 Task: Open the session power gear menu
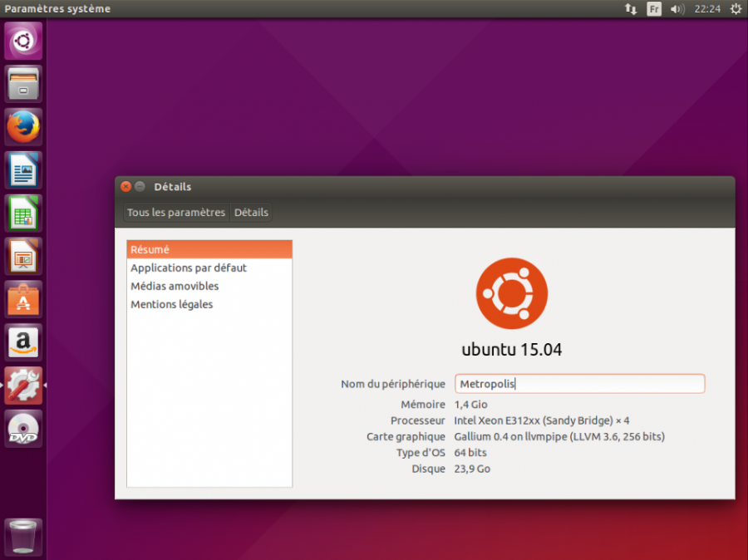[x=736, y=9]
